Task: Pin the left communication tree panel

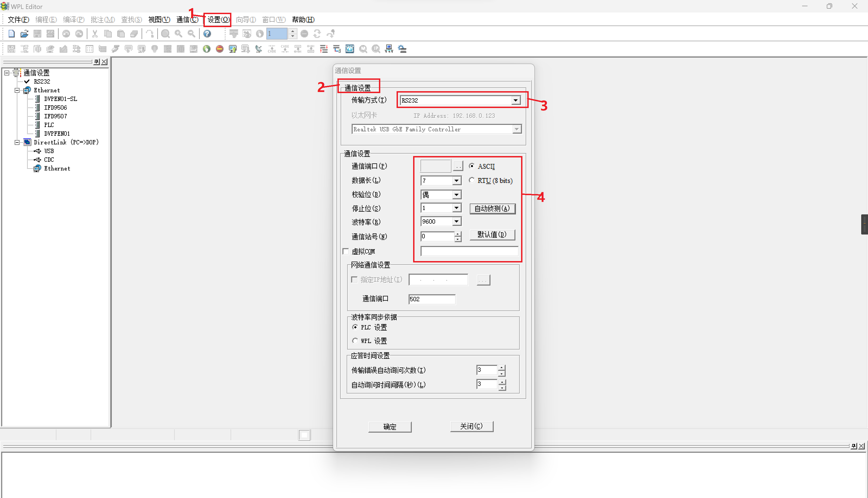Action: click(x=97, y=62)
